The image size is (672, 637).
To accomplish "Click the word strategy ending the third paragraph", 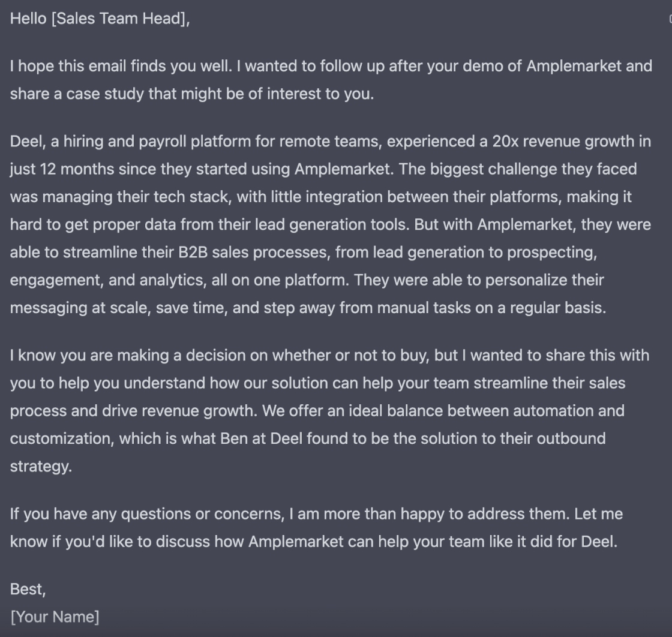I will pyautogui.click(x=40, y=467).
